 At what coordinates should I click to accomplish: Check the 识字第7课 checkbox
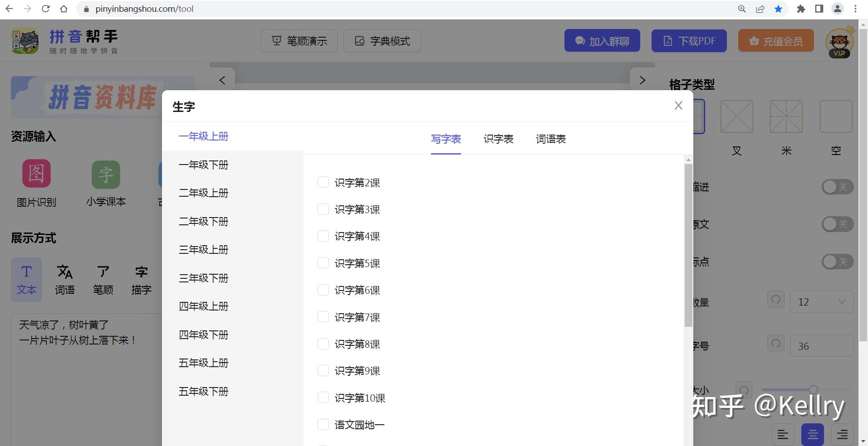click(323, 317)
